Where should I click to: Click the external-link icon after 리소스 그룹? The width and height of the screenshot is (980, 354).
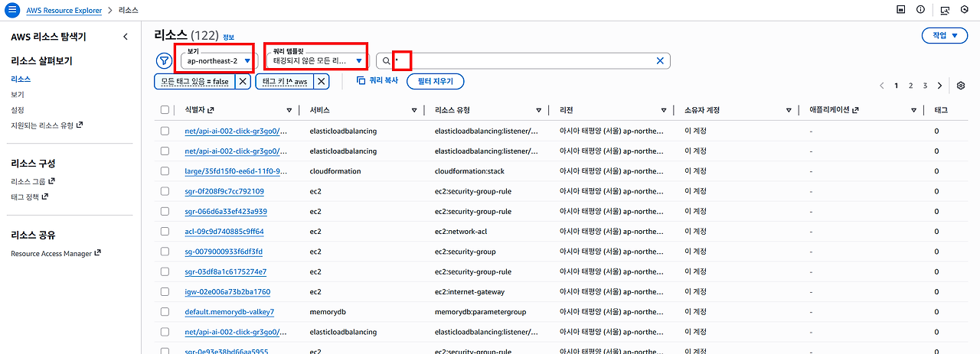[51, 181]
